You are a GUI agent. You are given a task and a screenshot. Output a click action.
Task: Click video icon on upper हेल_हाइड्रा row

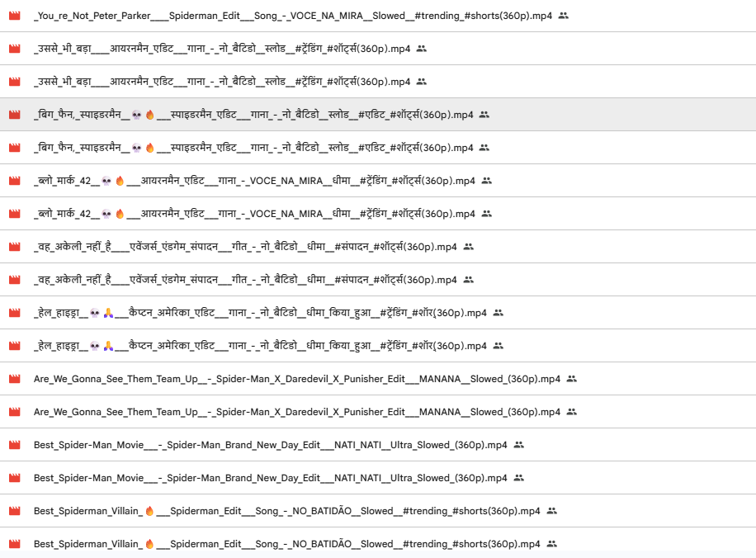[15, 313]
